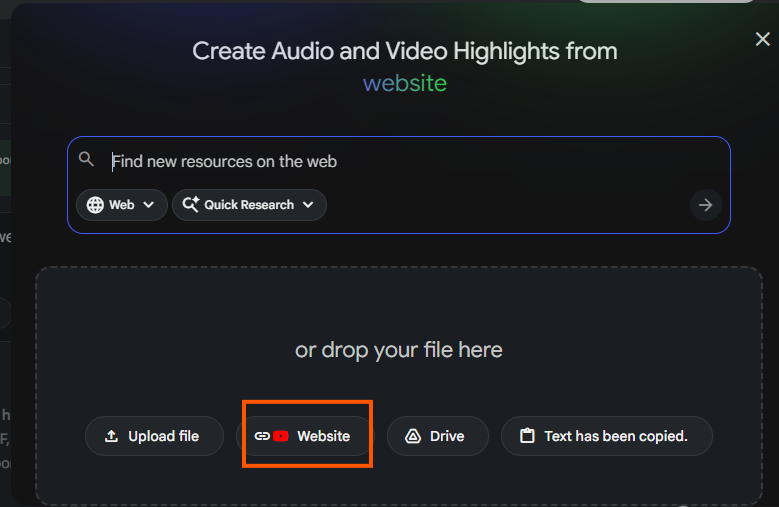
Task: Focus the 'Find new resources on the web' field
Action: coord(400,161)
